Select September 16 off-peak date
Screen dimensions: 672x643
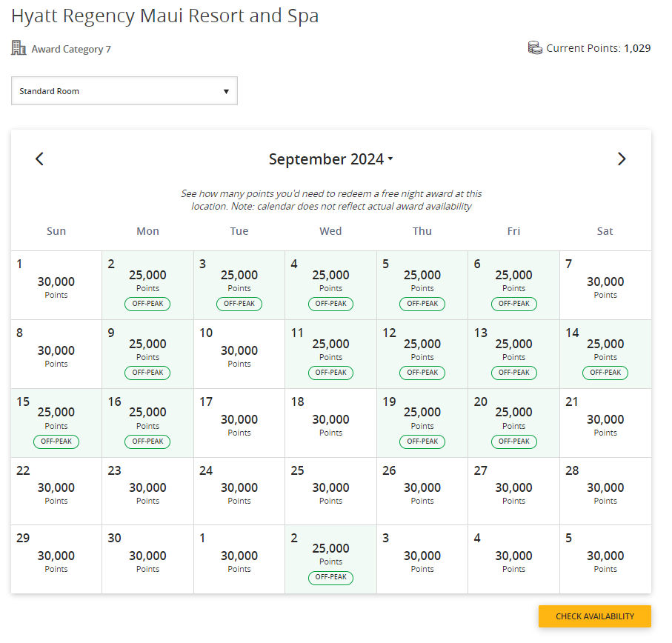coord(148,423)
